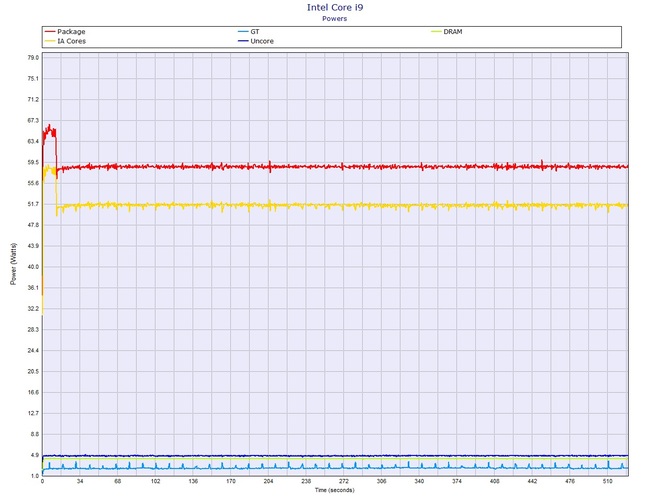Click the 32.2 value on power axis
Image resolution: width=670 pixels, height=502 pixels.
pyautogui.click(x=33, y=309)
